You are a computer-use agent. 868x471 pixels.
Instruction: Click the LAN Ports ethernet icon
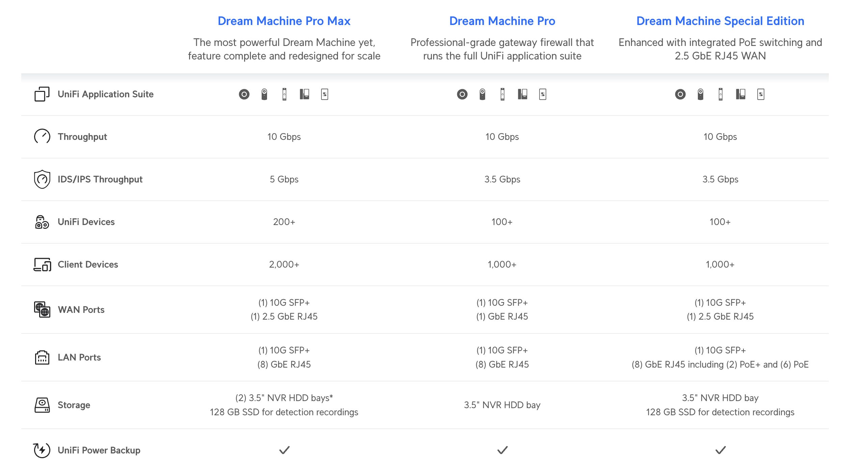tap(42, 357)
